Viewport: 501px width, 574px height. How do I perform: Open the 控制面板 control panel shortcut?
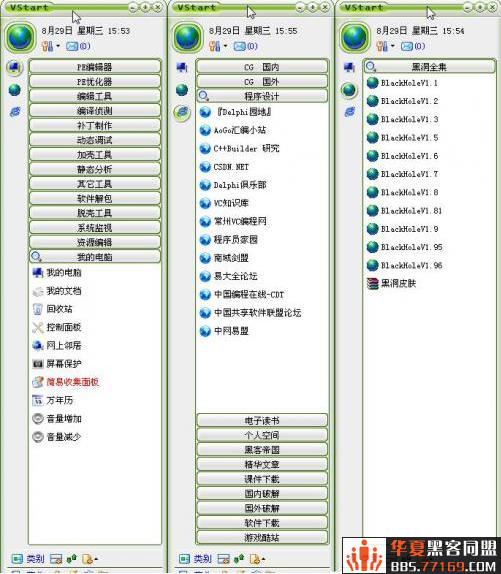57,327
